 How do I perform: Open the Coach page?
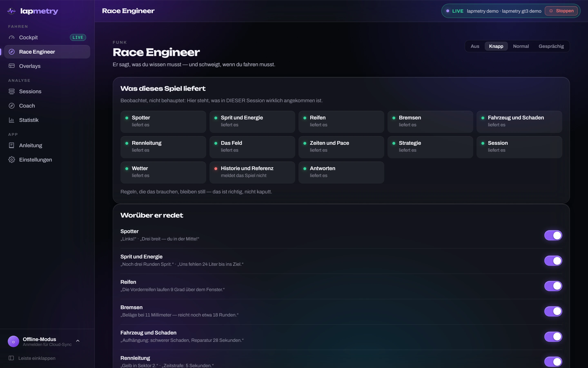pyautogui.click(x=47, y=106)
